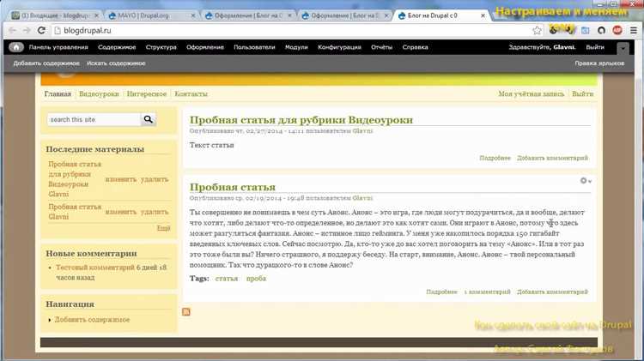Open Содержимое admin menu
644x361 pixels.
(x=117, y=47)
